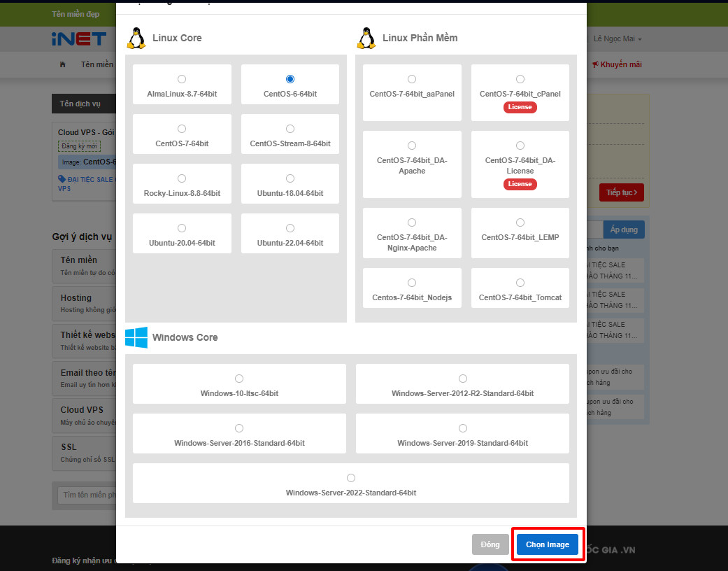Select Windows-Server-2016-Standard-64bit radio button
The width and height of the screenshot is (728, 571).
tap(239, 428)
